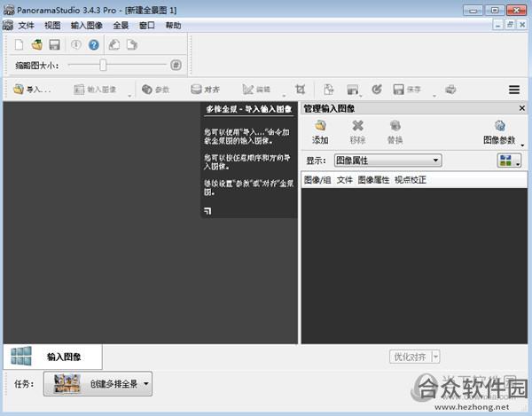The height and width of the screenshot is (416, 532).
Task: Click the 图像属性 column header
Action: [373, 180]
